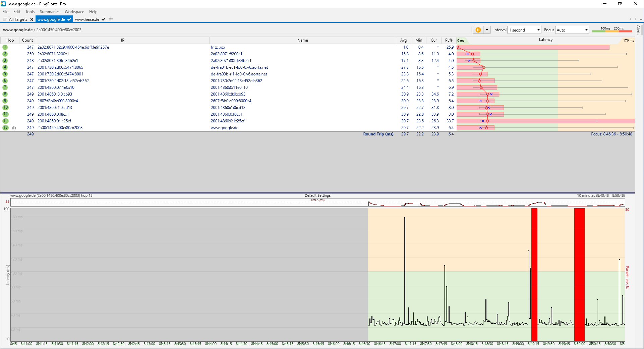Click the All Targets list icon
This screenshot has width=644, height=349.
5,19
